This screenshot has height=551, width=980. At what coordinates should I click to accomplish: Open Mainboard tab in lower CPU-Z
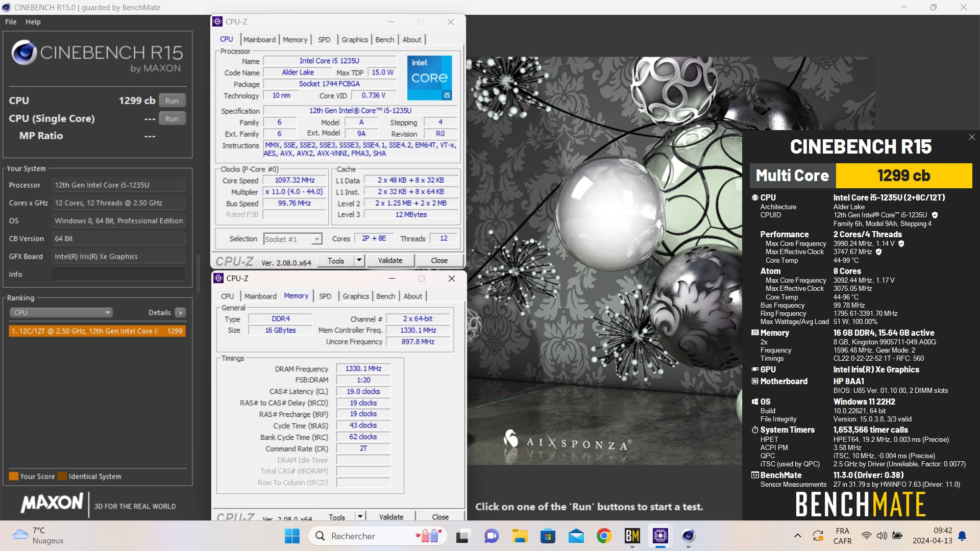coord(260,296)
